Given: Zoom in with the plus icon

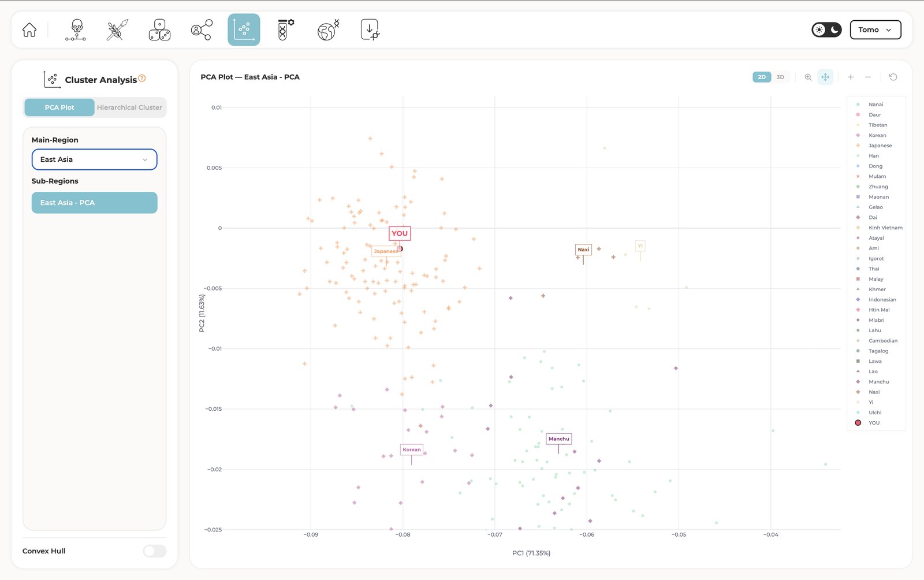Looking at the screenshot, I should [x=851, y=77].
